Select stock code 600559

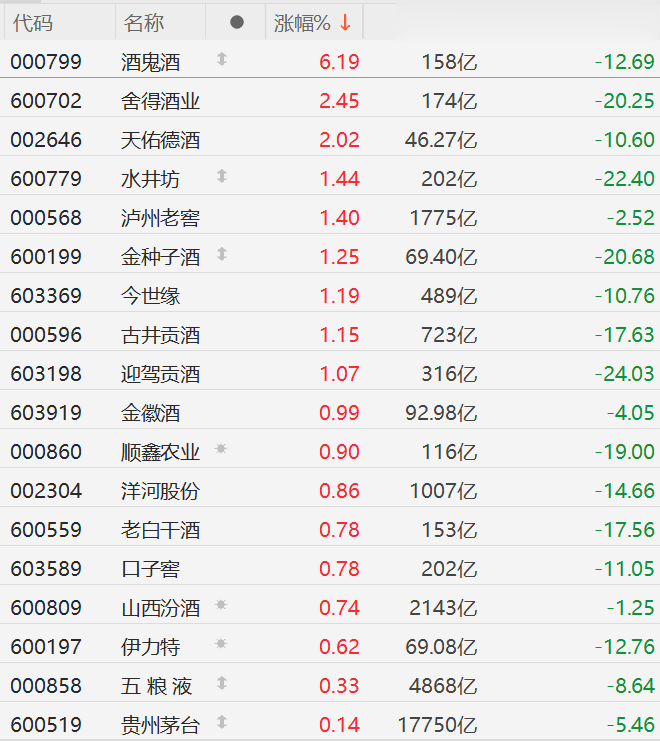pyautogui.click(x=46, y=530)
